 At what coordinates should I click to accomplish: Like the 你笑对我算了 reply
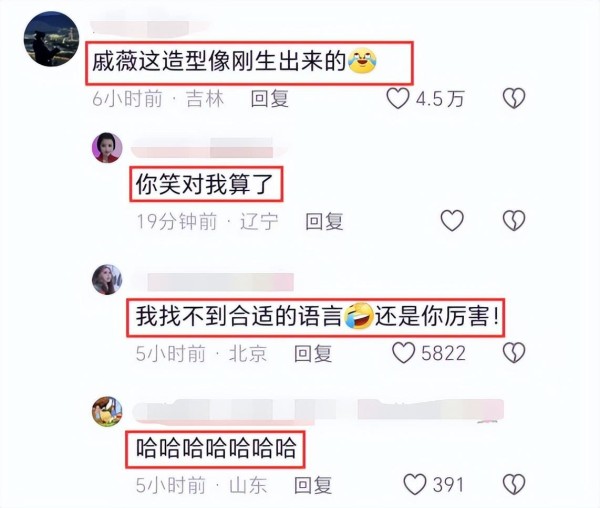click(x=452, y=220)
